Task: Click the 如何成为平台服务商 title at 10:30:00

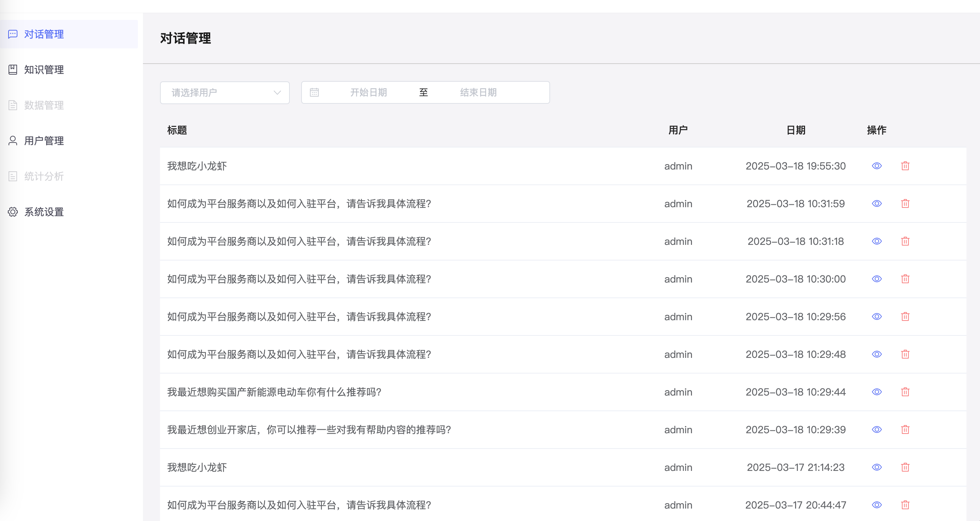Action: (299, 279)
